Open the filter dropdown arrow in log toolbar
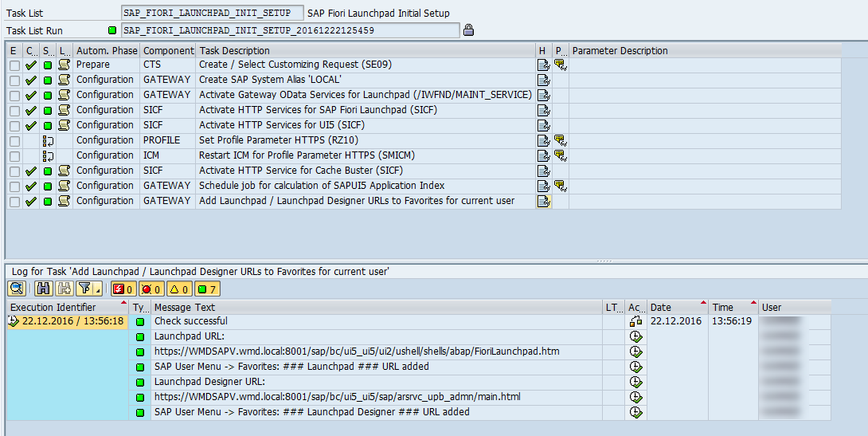Viewport: 868px width, 436px height. [x=97, y=289]
